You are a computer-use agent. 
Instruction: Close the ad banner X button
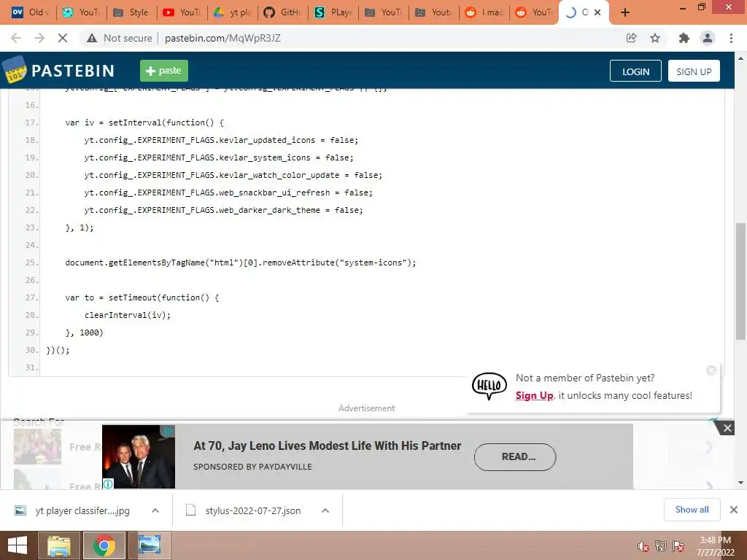(727, 428)
